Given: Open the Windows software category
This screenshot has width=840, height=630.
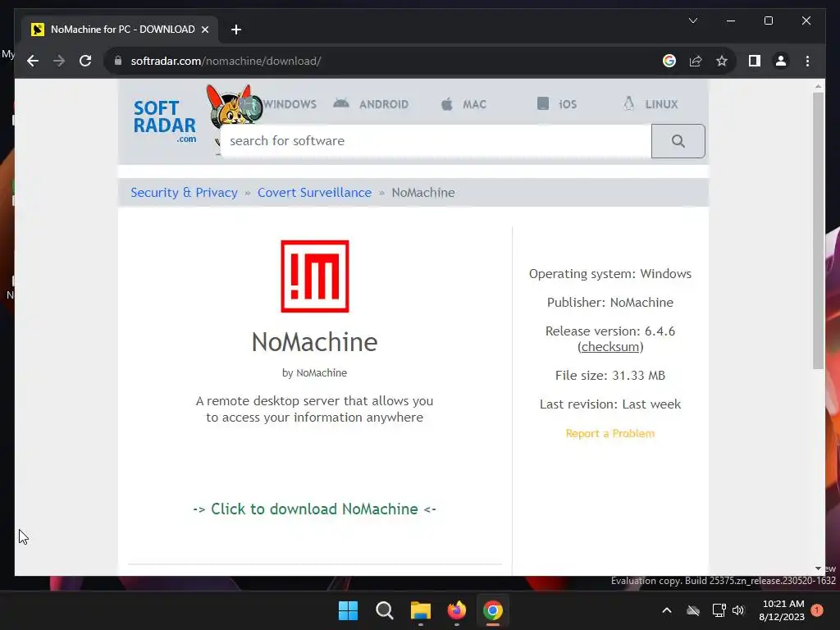Looking at the screenshot, I should [290, 104].
